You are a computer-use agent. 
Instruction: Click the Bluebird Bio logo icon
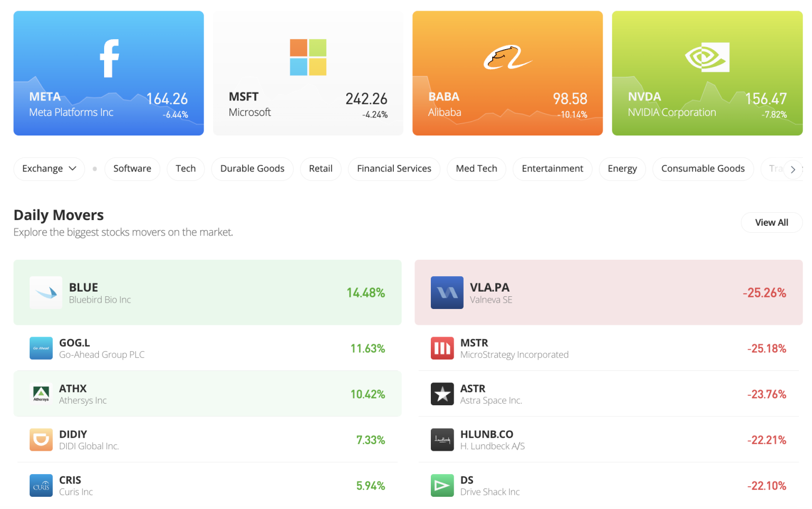(46, 293)
